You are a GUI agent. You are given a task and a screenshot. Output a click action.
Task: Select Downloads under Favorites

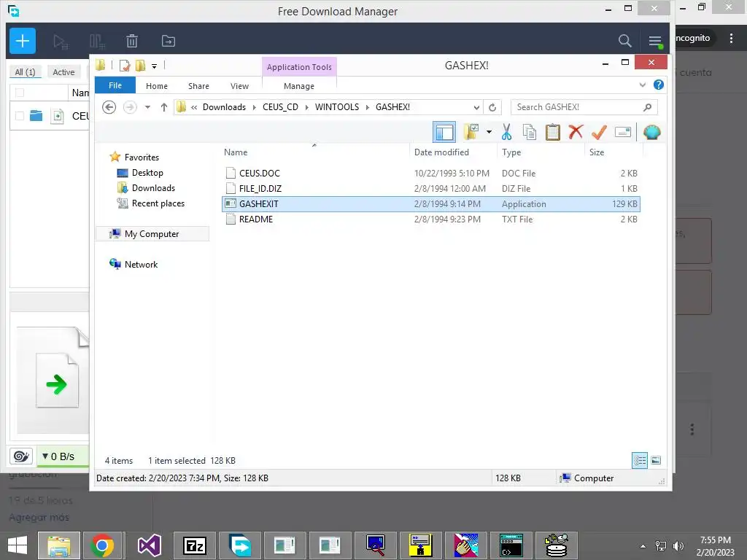pyautogui.click(x=153, y=188)
